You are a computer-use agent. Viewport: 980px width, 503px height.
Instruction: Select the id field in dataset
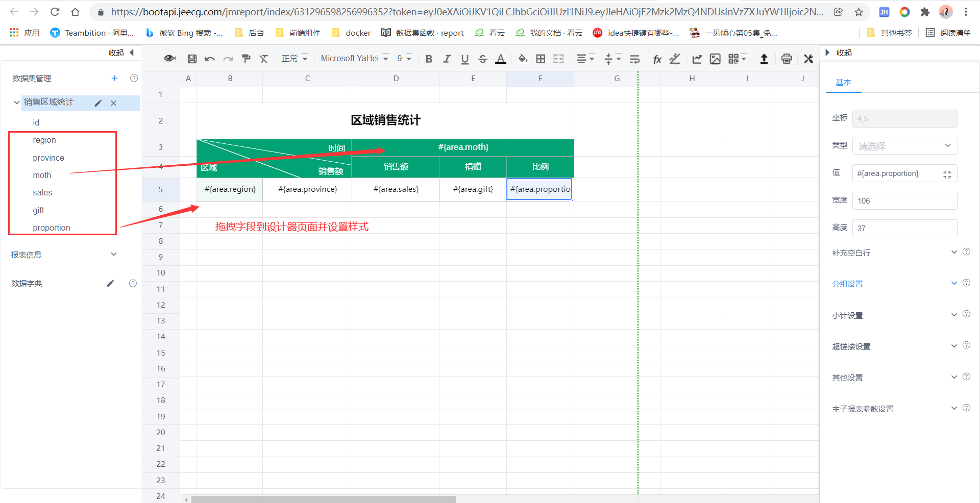[36, 122]
